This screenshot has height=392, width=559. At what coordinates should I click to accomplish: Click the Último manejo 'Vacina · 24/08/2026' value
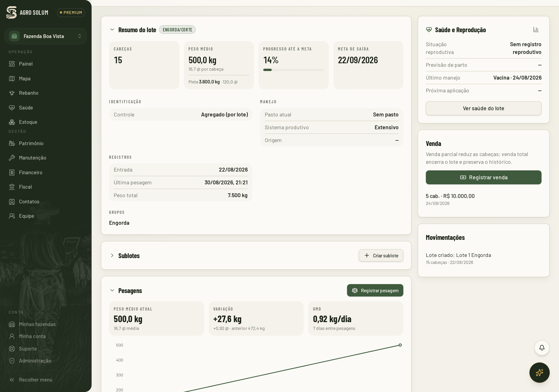pyautogui.click(x=517, y=78)
